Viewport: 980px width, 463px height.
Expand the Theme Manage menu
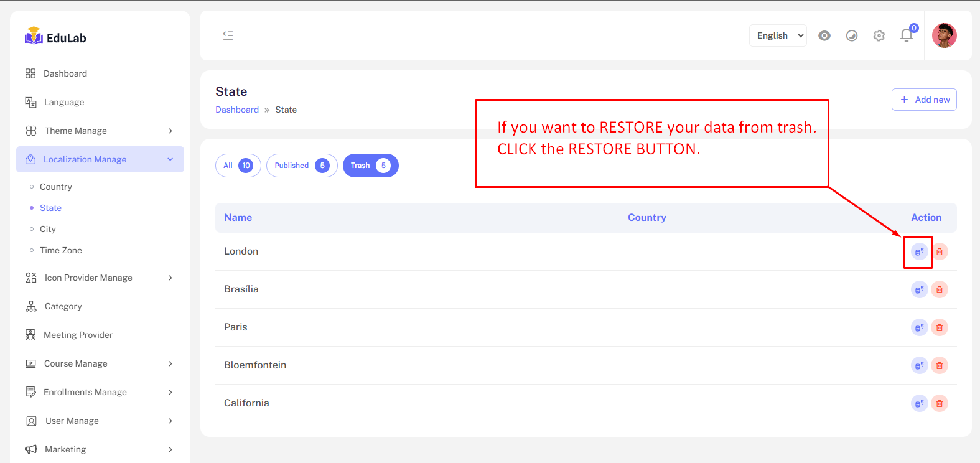tap(100, 131)
